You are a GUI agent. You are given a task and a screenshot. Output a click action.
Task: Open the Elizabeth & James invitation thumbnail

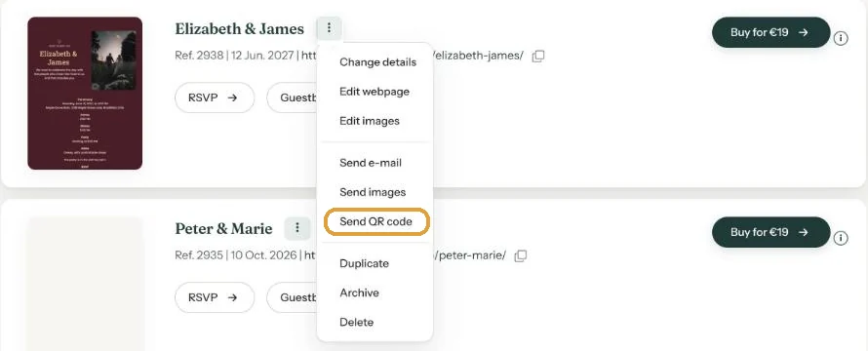pos(85,93)
